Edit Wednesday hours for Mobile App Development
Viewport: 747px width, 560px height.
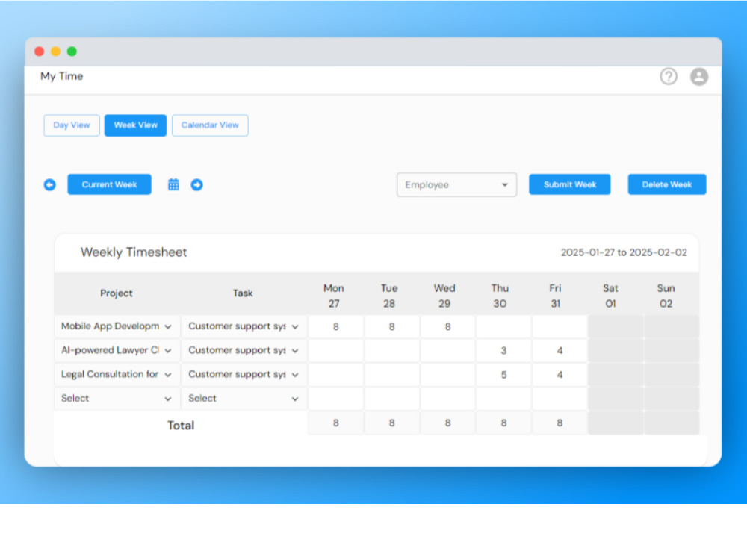click(x=447, y=327)
